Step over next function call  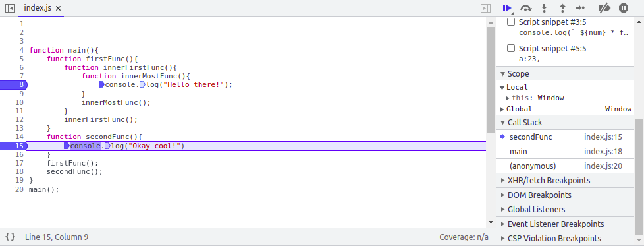click(x=525, y=8)
